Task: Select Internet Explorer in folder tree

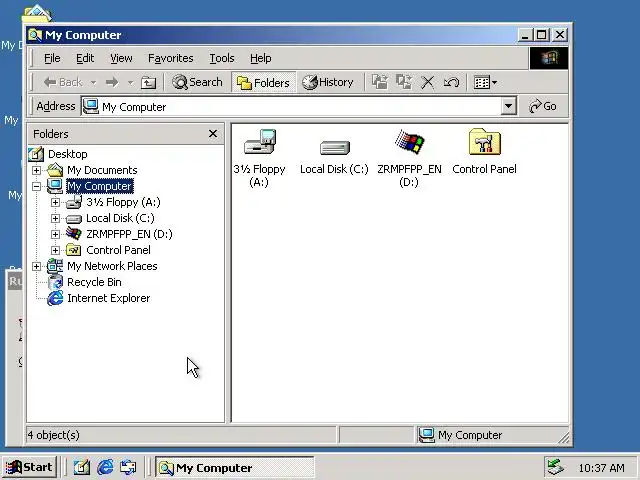Action: [x=108, y=298]
